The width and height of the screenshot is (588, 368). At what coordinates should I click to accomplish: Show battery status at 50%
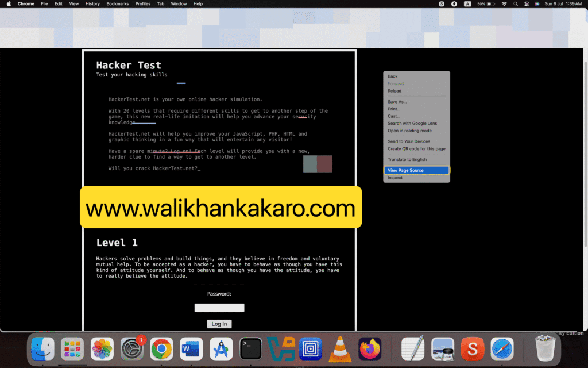(x=486, y=4)
